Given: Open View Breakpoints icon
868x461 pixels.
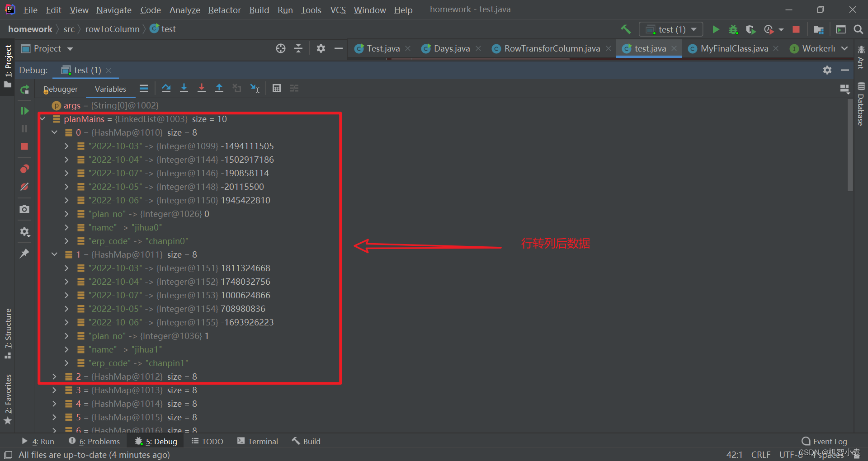Looking at the screenshot, I should click(x=24, y=169).
